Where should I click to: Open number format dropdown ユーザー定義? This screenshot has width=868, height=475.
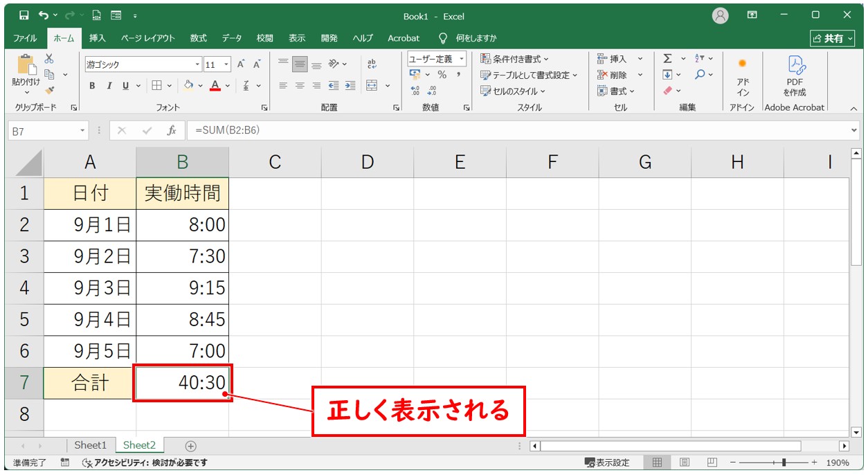coord(462,59)
